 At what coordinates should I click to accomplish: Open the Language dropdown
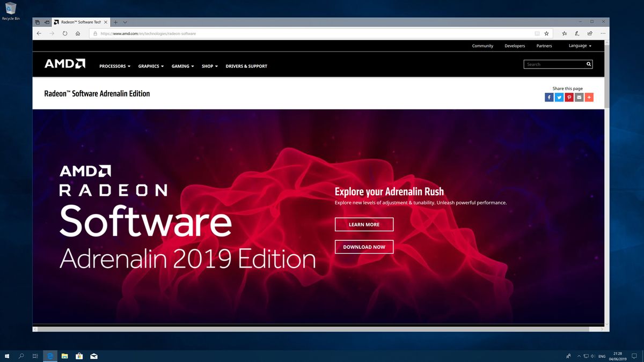tap(579, 46)
